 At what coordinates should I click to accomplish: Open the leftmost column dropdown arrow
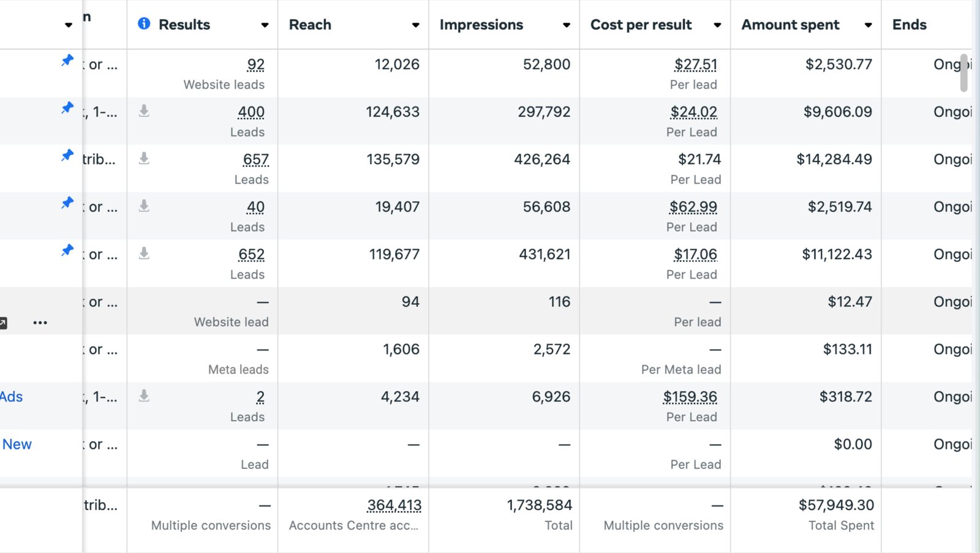coord(68,25)
